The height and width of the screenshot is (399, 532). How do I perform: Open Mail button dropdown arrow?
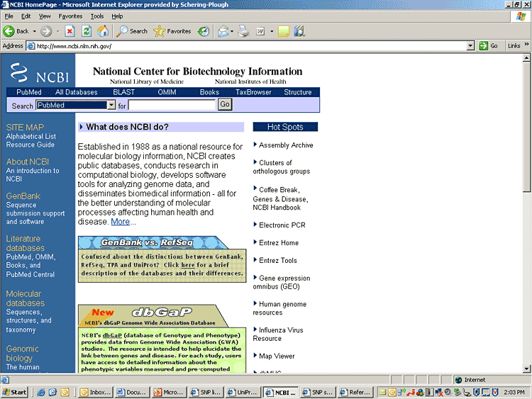(x=232, y=31)
